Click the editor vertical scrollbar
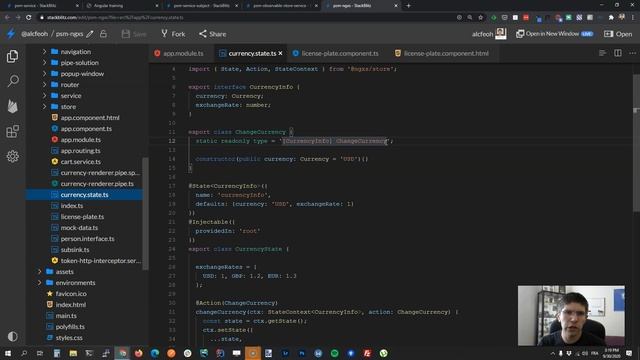The image size is (640, 360). coord(636,143)
